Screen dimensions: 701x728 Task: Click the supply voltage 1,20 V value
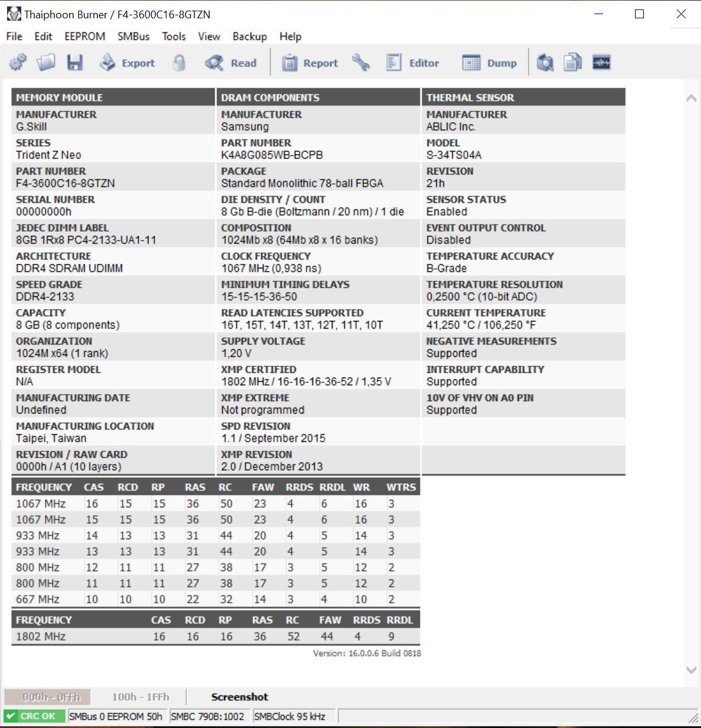236,353
